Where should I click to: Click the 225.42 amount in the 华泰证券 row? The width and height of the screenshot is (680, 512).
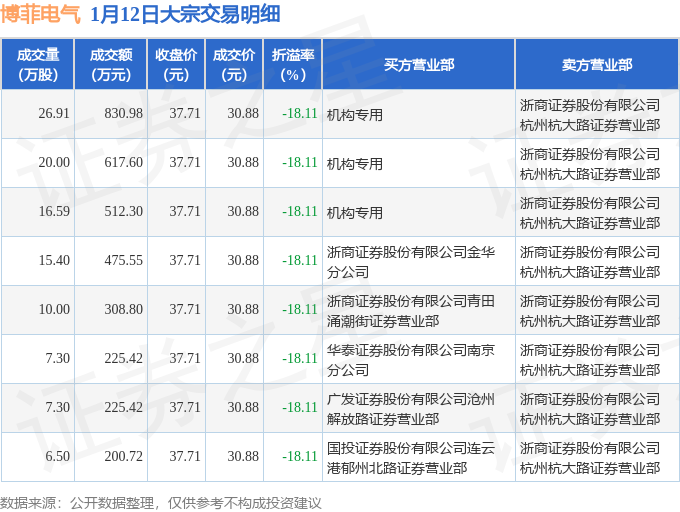tap(124, 359)
